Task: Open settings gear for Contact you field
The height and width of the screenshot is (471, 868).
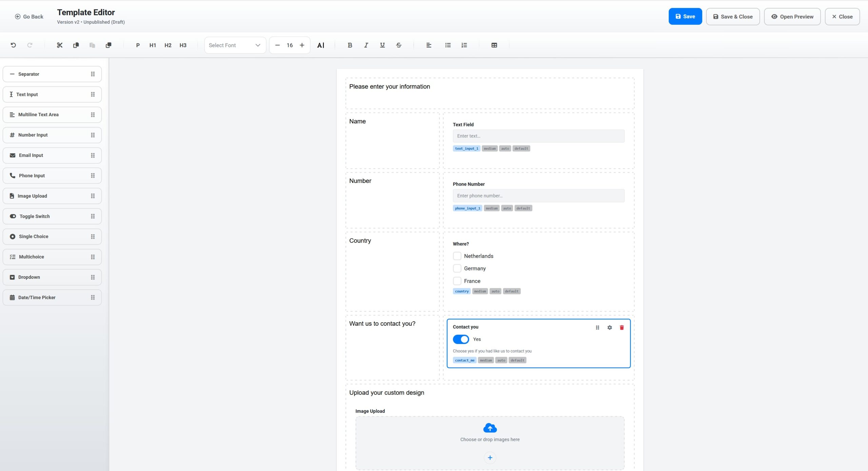Action: coord(610,327)
